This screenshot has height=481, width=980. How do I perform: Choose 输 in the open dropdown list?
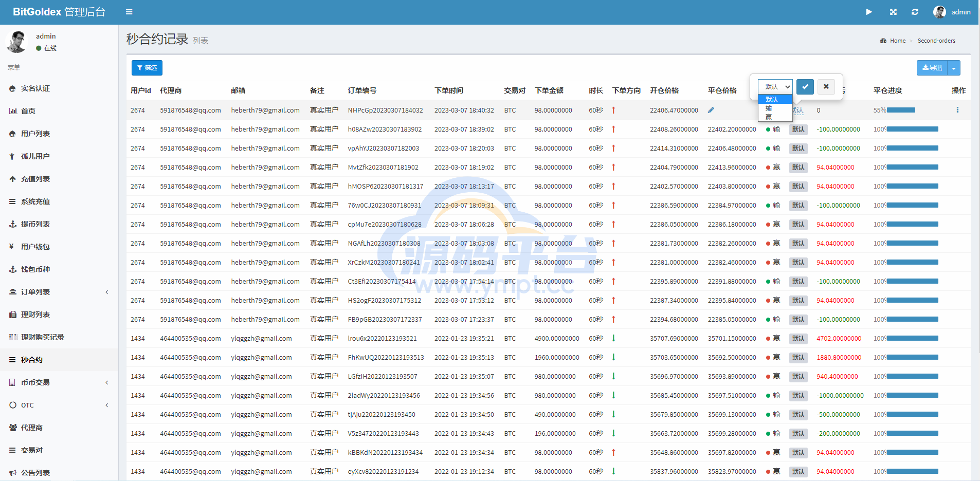(775, 108)
